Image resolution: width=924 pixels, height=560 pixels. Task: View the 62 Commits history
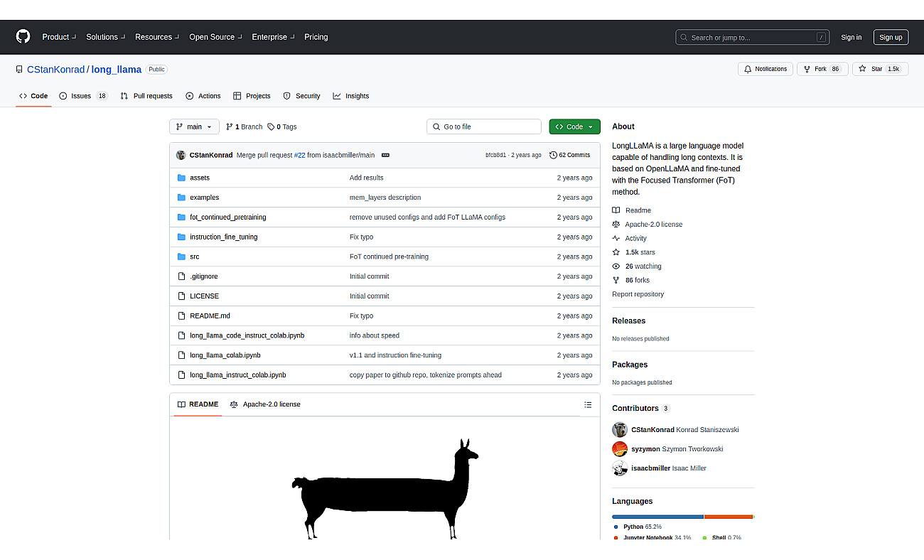click(569, 155)
